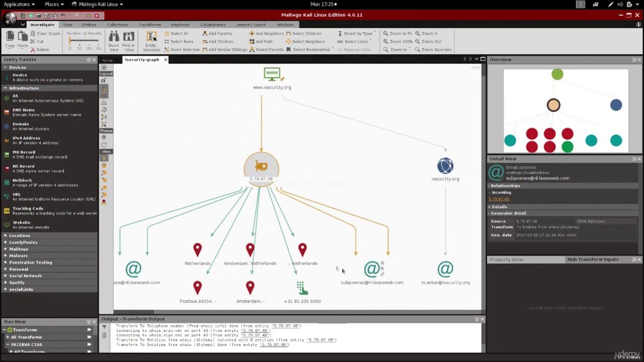Click the 5.79.97.48 incoming link
644x362 pixels.
pos(499,199)
